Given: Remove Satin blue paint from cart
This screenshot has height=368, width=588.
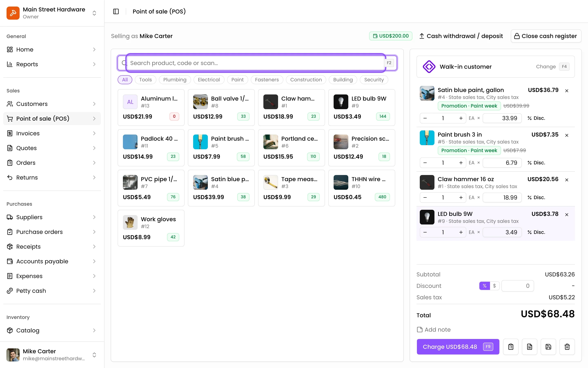Looking at the screenshot, I should click(567, 91).
